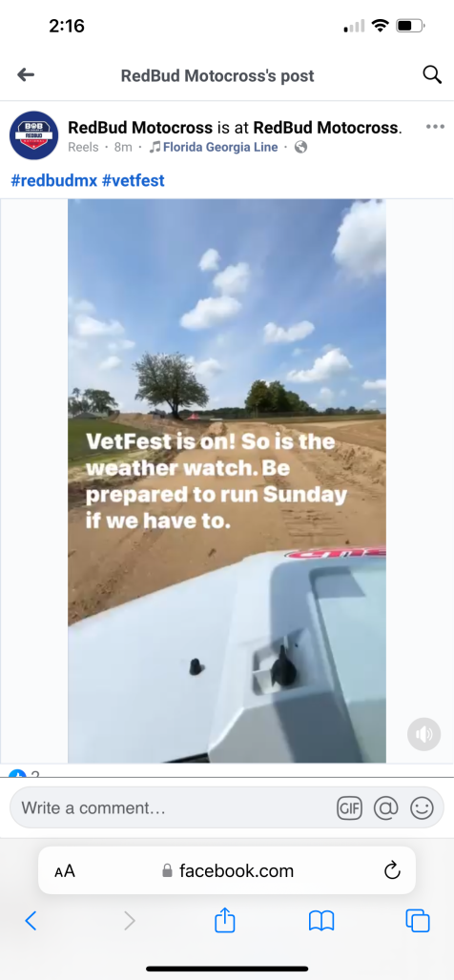Open the GIF picker in comment box

coord(349,808)
